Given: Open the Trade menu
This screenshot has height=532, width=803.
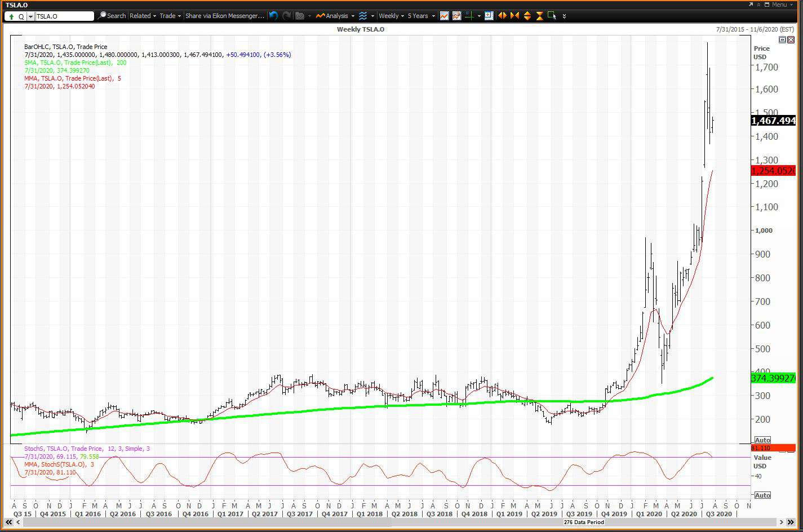Looking at the screenshot, I should pos(170,16).
